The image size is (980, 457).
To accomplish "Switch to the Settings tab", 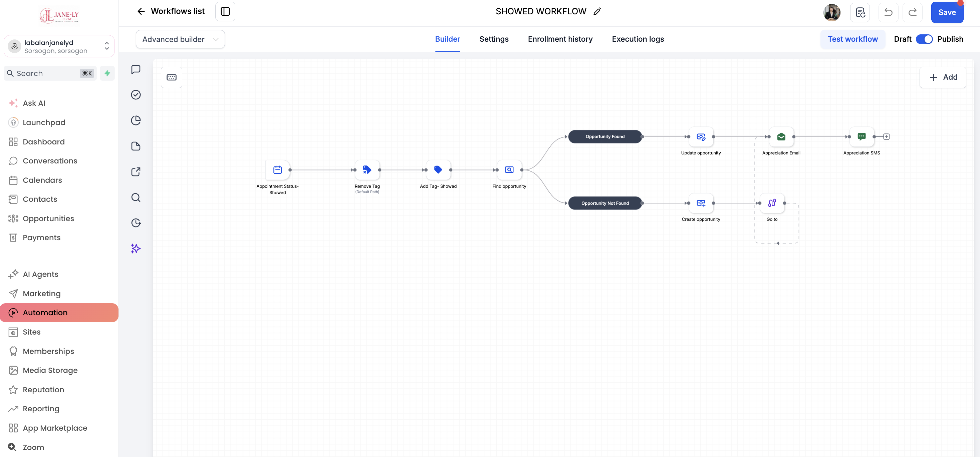I will click(494, 39).
